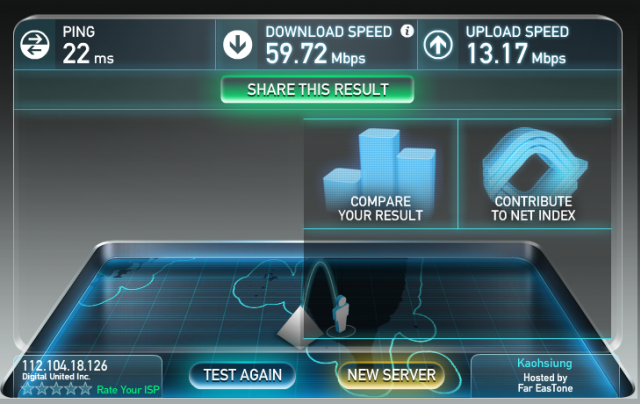Image resolution: width=640 pixels, height=404 pixels.
Task: Click the person location marker on map
Action: tap(340, 314)
